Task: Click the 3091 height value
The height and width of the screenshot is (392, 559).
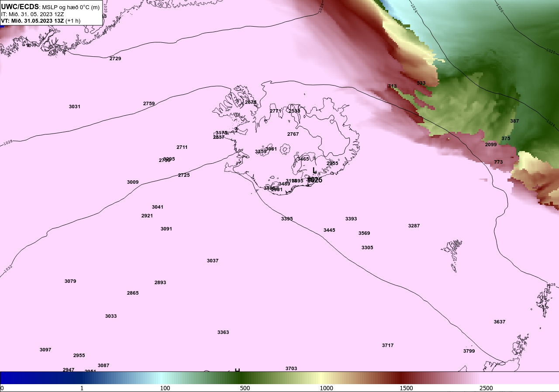Action: point(166,229)
